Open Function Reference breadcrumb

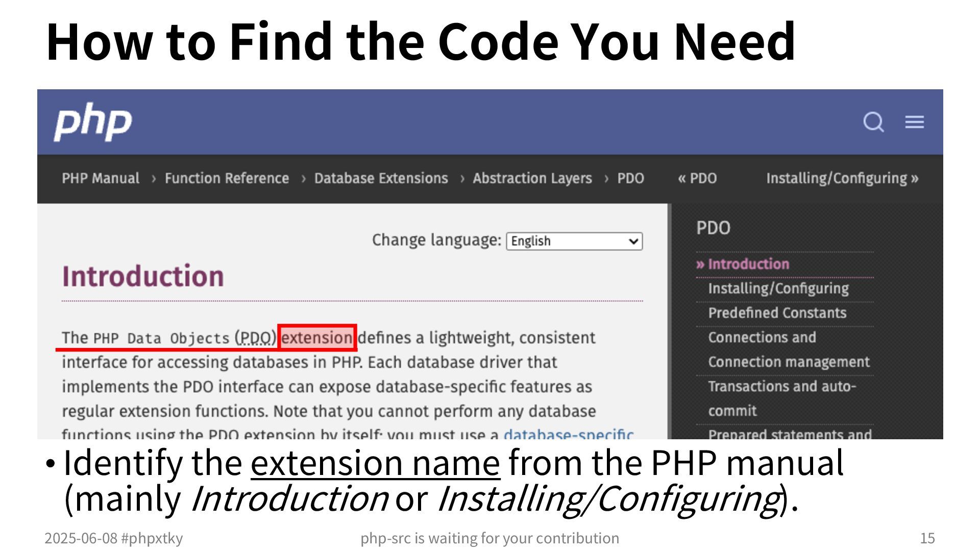tap(227, 178)
